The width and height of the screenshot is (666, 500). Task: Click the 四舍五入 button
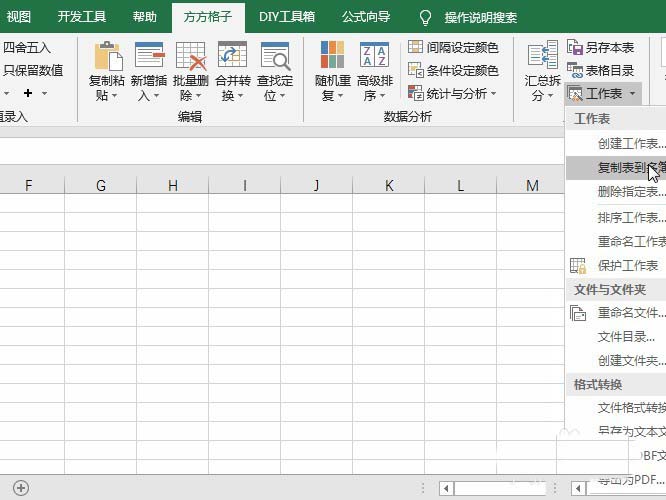pyautogui.click(x=27, y=47)
